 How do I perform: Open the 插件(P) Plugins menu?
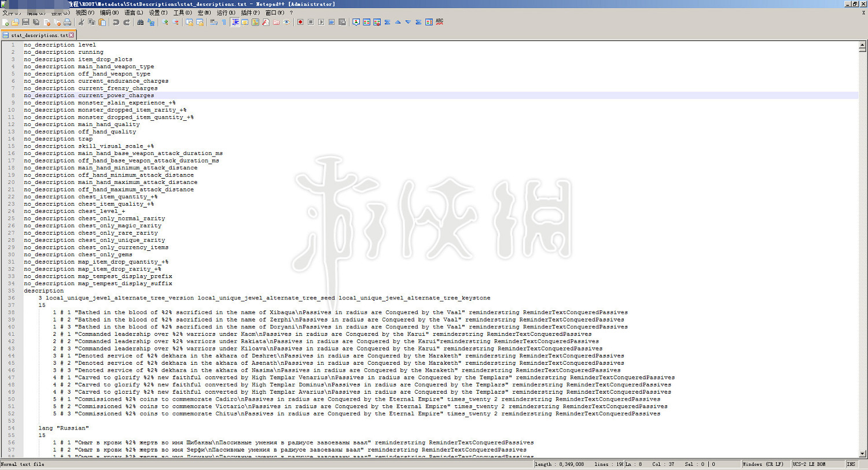click(250, 13)
